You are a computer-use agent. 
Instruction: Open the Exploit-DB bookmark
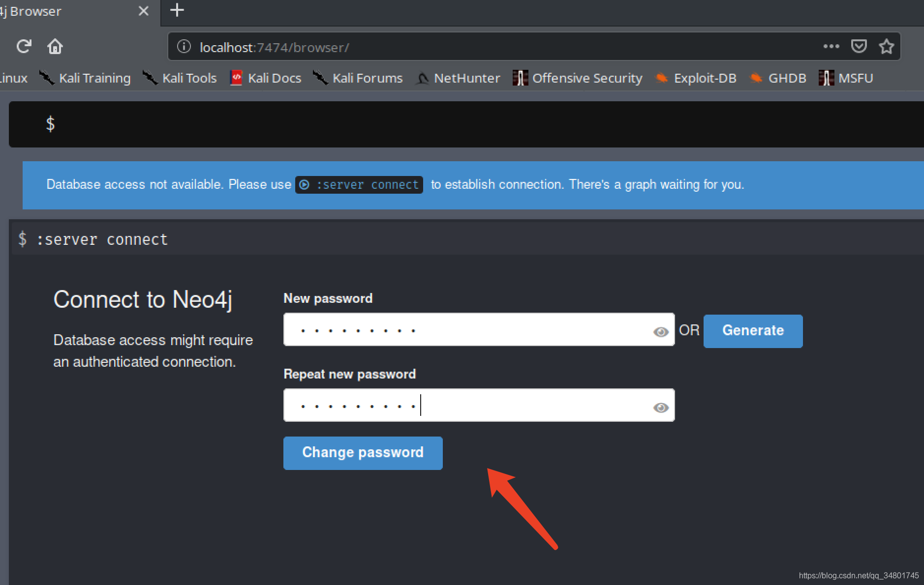[696, 78]
